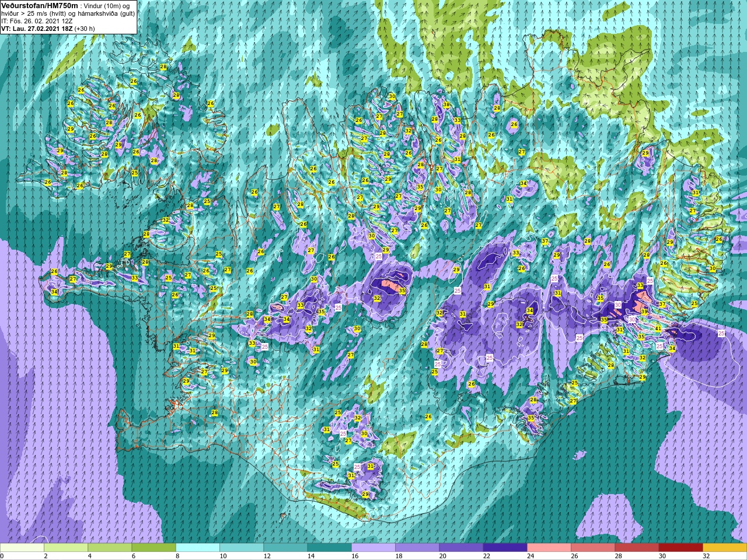Click the scale tick label 8
This screenshot has width=747, height=560.
click(x=177, y=556)
